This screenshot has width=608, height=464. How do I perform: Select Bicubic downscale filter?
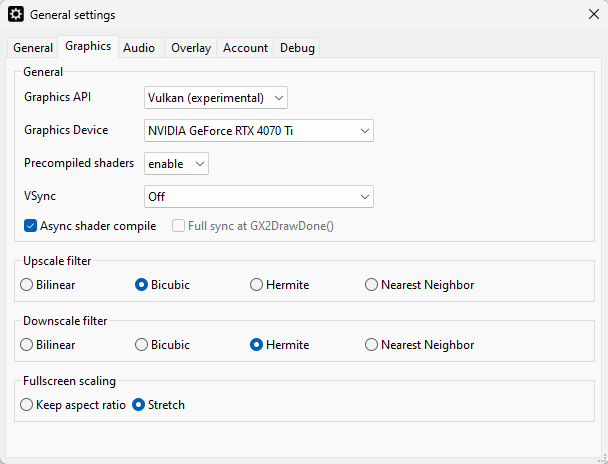tap(142, 345)
